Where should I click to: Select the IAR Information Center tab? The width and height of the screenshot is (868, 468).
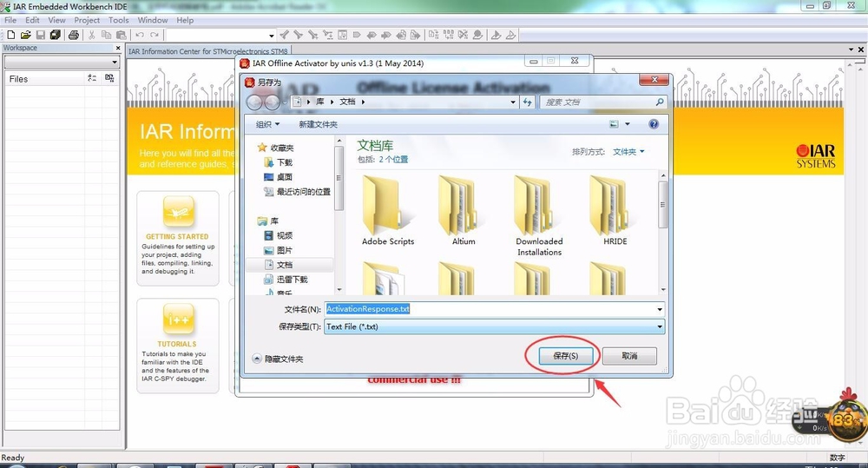[x=208, y=51]
